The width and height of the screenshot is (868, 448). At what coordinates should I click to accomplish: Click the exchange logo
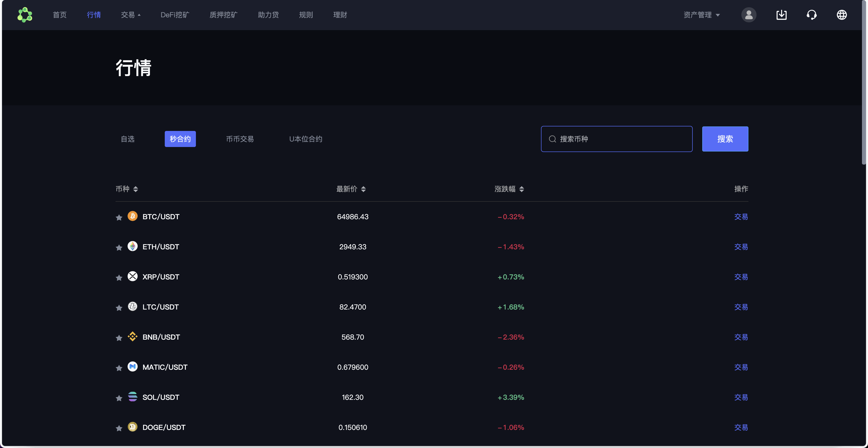pyautogui.click(x=25, y=15)
